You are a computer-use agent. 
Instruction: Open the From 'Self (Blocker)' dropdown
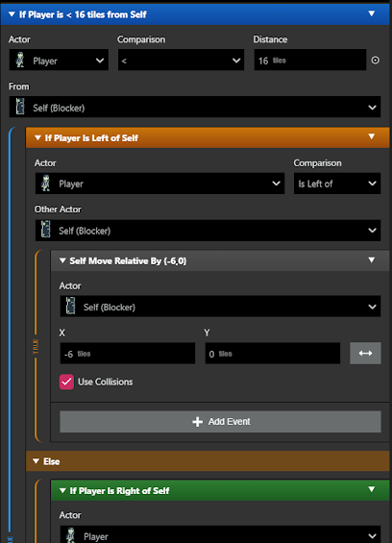coord(195,107)
